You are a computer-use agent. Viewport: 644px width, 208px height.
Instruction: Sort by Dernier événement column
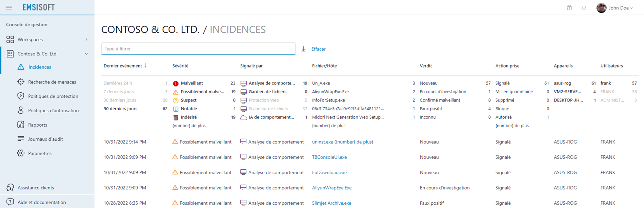click(125, 66)
